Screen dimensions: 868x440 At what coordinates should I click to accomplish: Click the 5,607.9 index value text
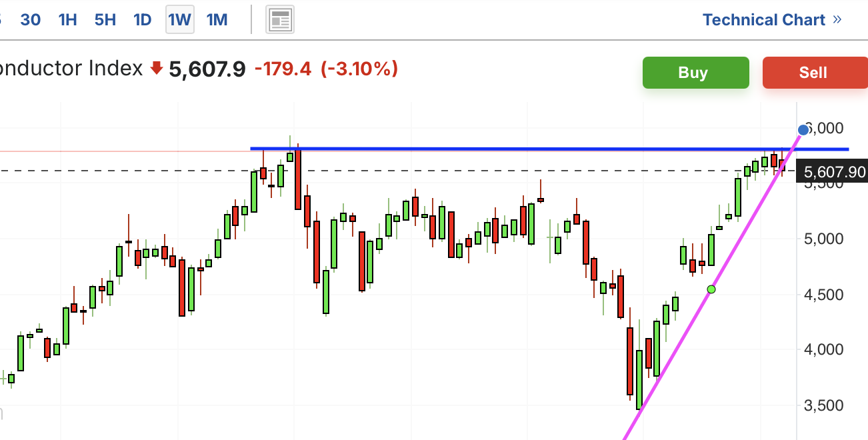point(207,69)
